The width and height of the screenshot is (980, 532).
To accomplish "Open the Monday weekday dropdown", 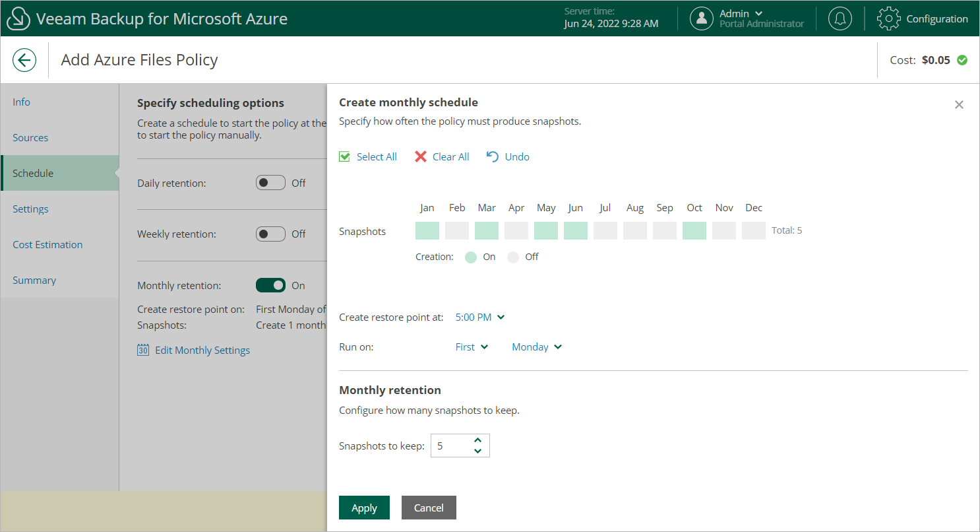I will 537,347.
